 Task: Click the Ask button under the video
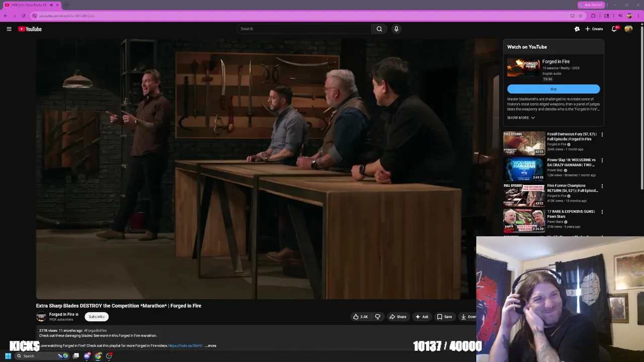tap(422, 317)
